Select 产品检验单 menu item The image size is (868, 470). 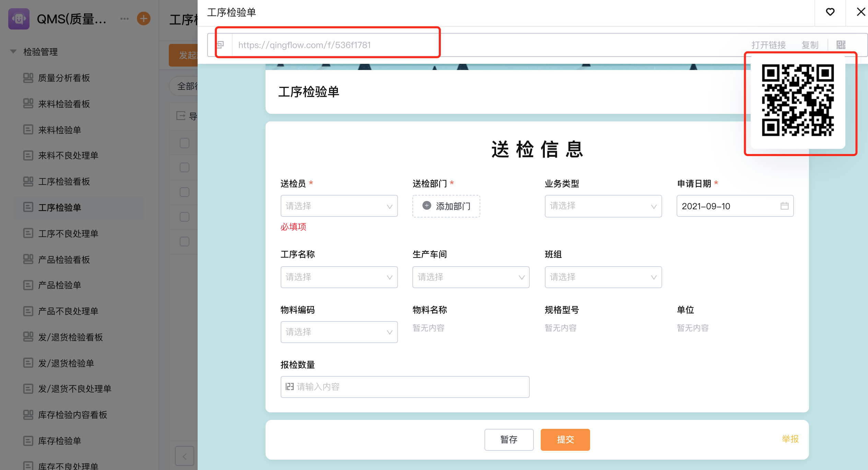click(60, 285)
